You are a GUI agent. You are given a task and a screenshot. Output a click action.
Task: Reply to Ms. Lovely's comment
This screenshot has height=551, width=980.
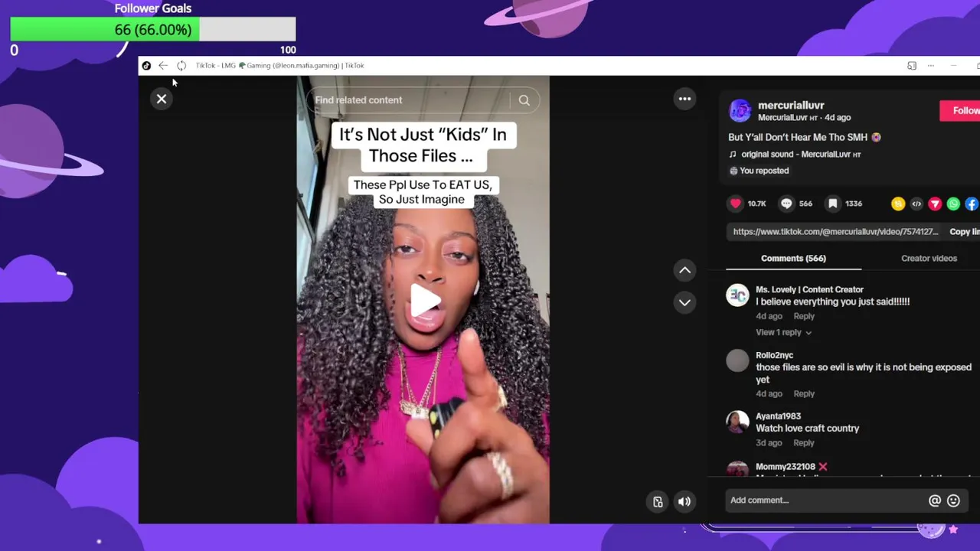coord(804,317)
